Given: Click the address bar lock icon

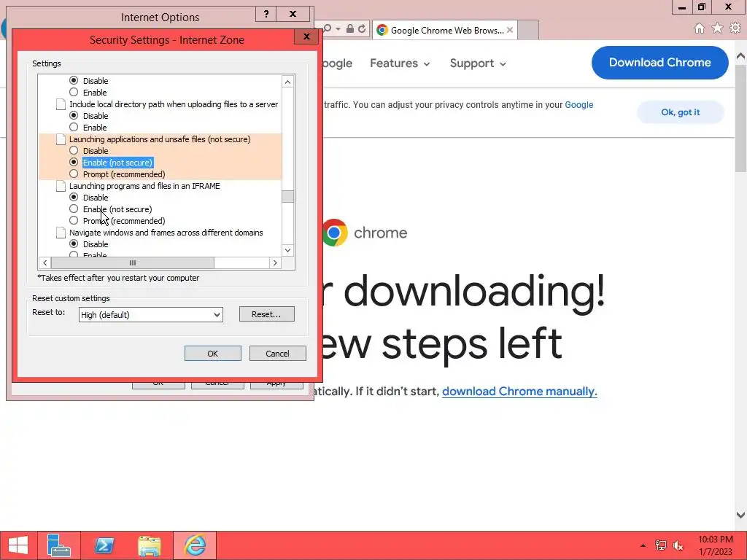Looking at the screenshot, I should pyautogui.click(x=350, y=29).
